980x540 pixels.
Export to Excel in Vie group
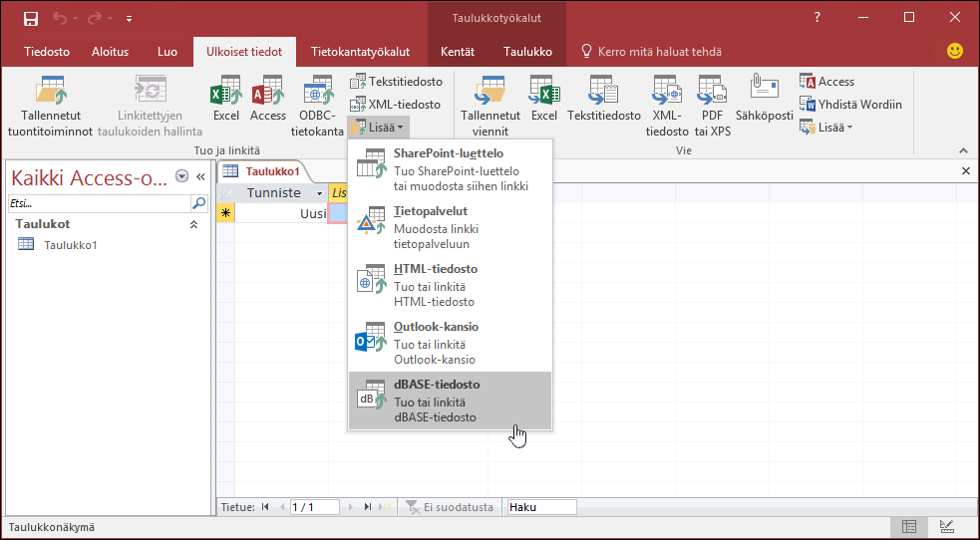544,98
